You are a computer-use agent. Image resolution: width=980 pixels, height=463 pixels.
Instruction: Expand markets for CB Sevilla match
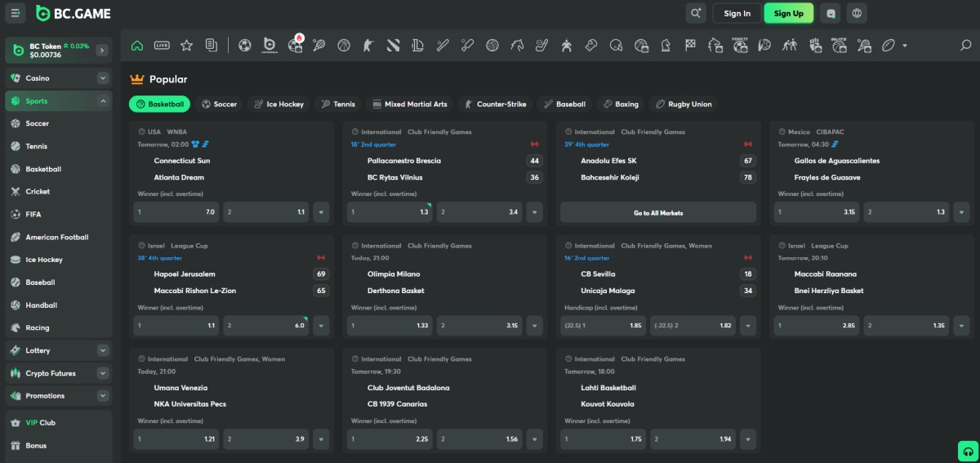pyautogui.click(x=747, y=326)
